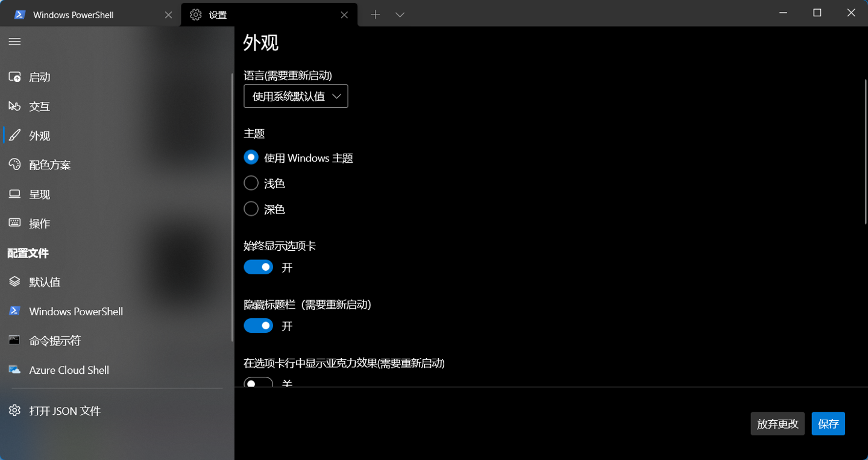Open the 启动 settings page
This screenshot has width=868, height=460.
click(x=117, y=77)
